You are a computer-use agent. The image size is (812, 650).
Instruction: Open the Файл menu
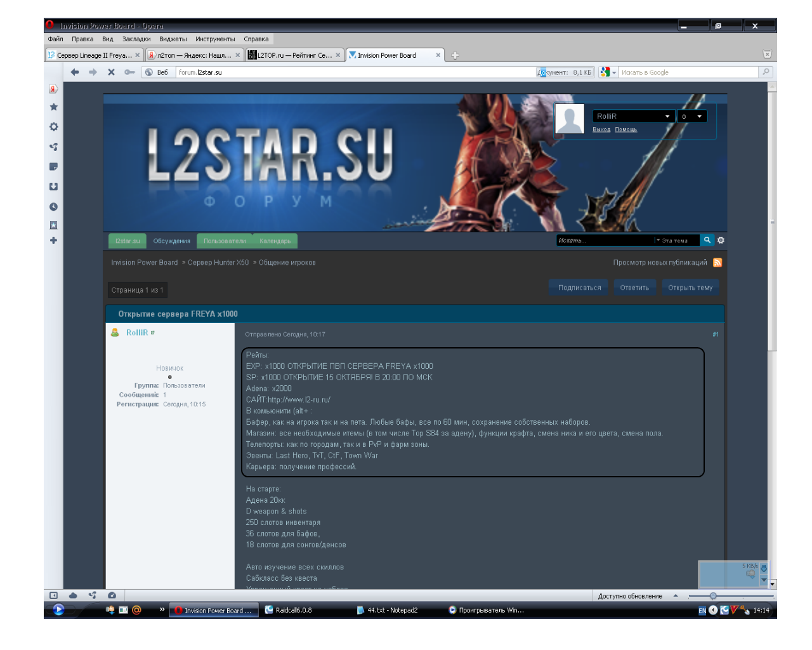55,39
